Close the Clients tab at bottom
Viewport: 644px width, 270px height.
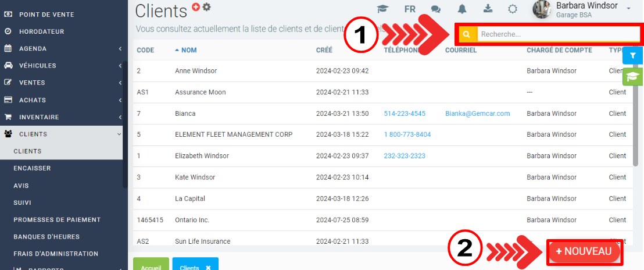click(208, 267)
